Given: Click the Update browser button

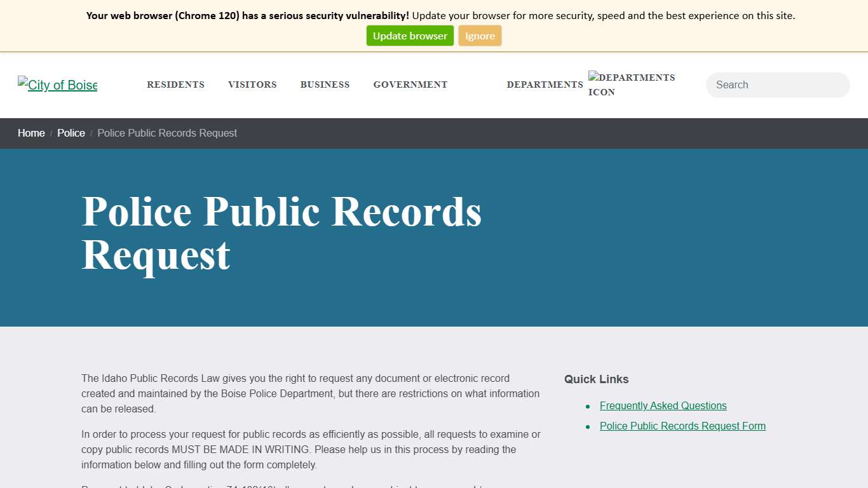Looking at the screenshot, I should coord(409,36).
